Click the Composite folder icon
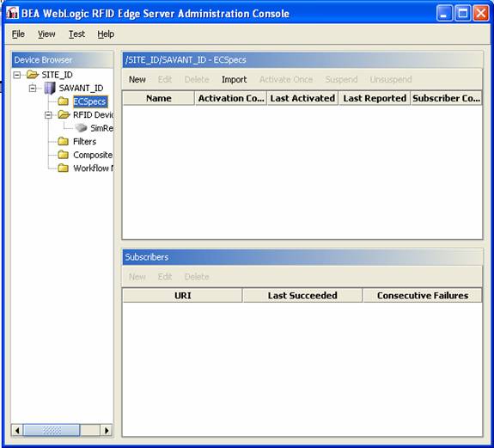The image size is (494, 448). [x=64, y=155]
